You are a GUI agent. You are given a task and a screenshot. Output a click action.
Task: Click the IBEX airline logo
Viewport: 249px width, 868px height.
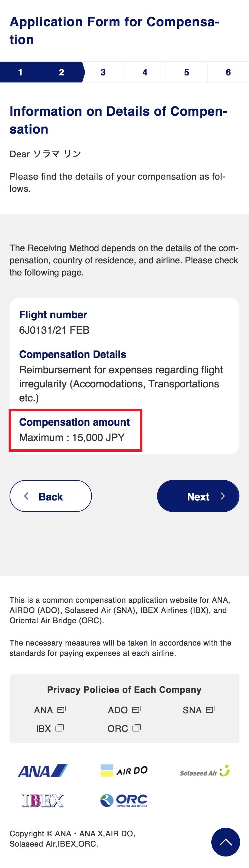(x=43, y=800)
